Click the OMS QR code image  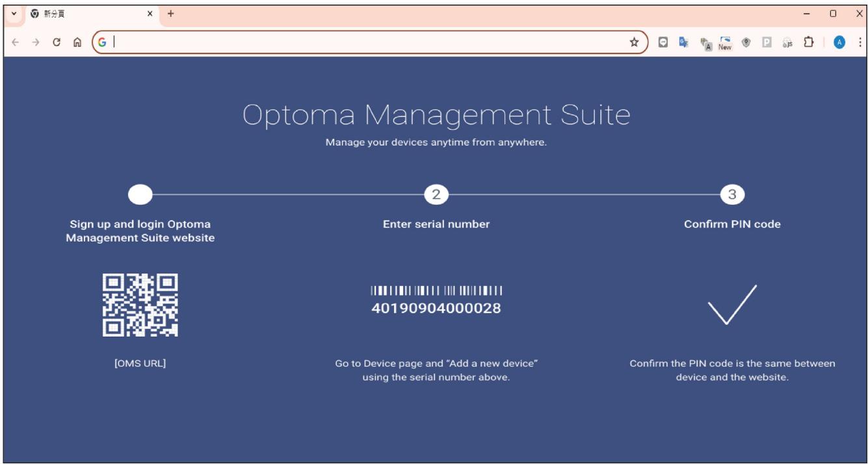(x=140, y=305)
